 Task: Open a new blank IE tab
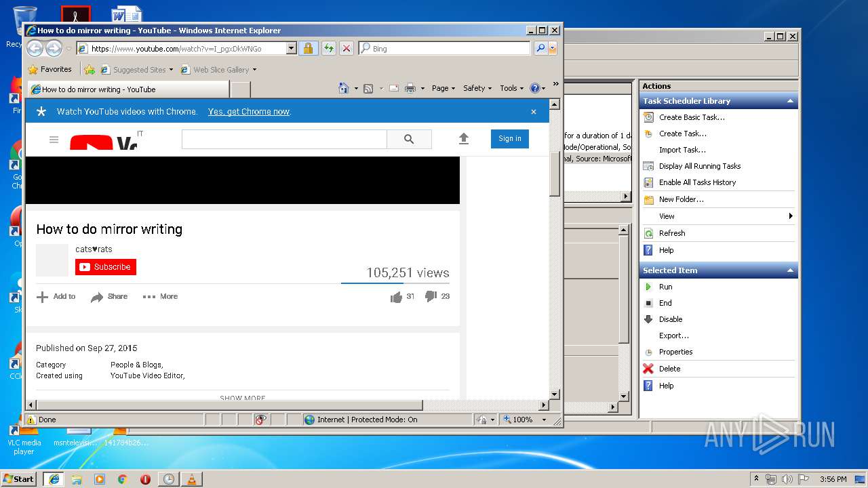point(241,89)
